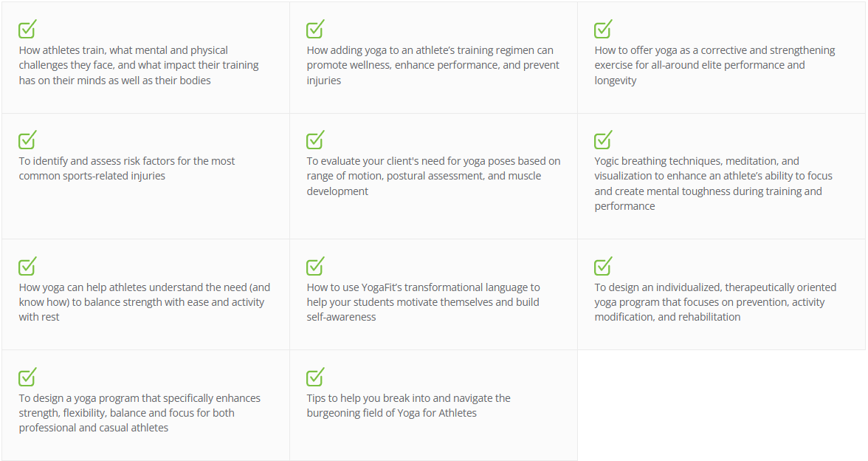Click the text about range of motion and postural assessment
Screen dimensions: 868x461
(433, 176)
